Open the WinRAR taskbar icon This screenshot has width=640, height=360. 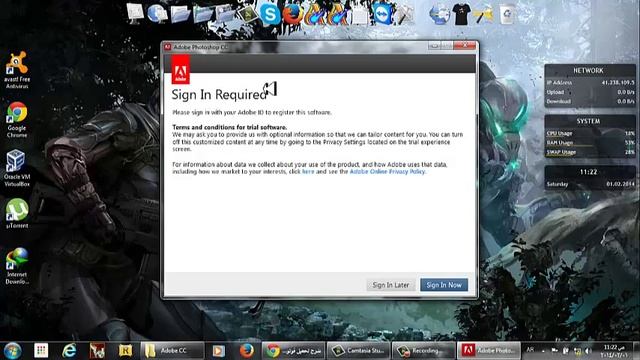(125, 351)
